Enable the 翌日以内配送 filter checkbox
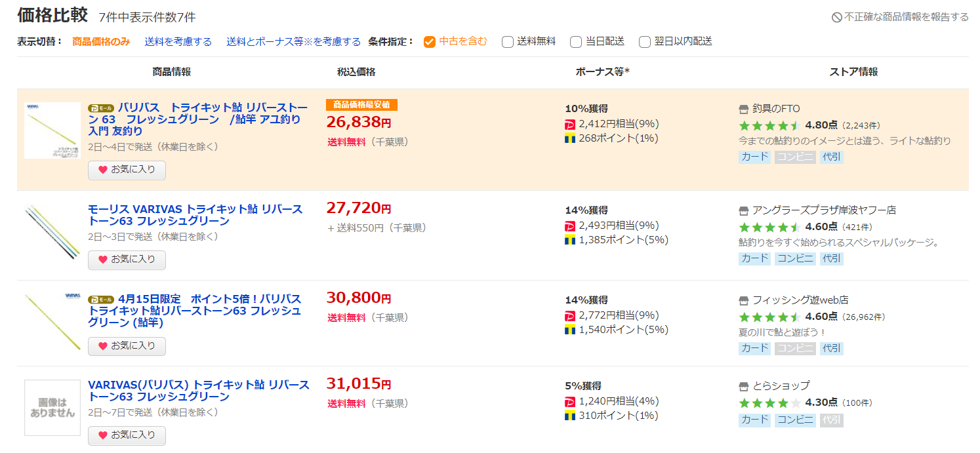The image size is (980, 453). point(644,42)
